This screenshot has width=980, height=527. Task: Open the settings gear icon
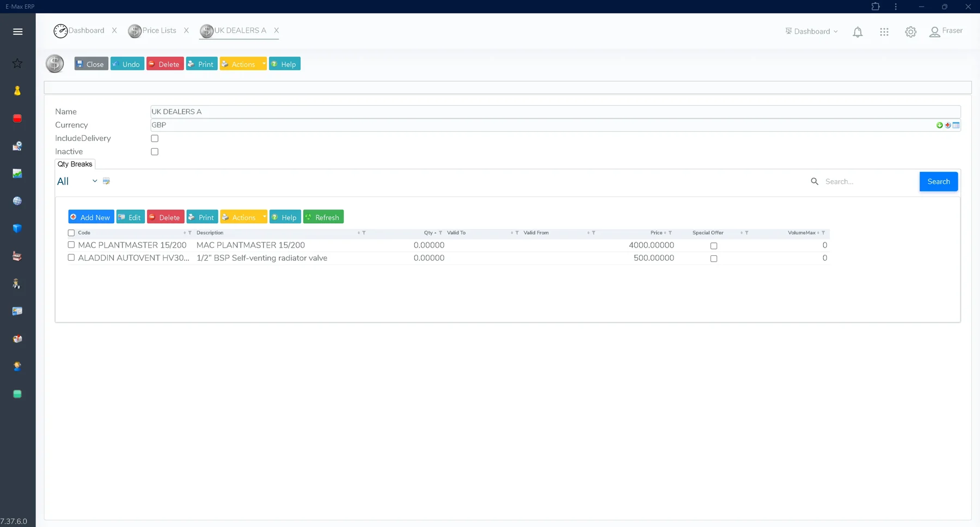pyautogui.click(x=910, y=32)
